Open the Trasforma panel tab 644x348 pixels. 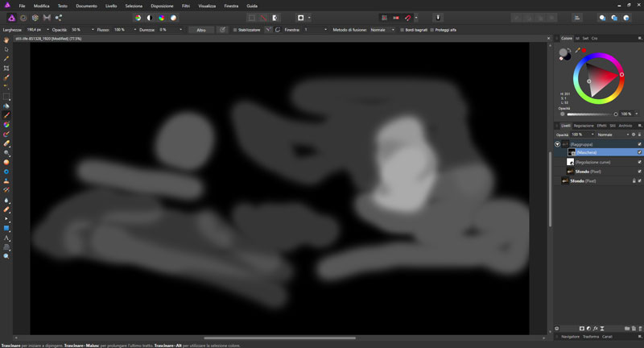tap(591, 337)
